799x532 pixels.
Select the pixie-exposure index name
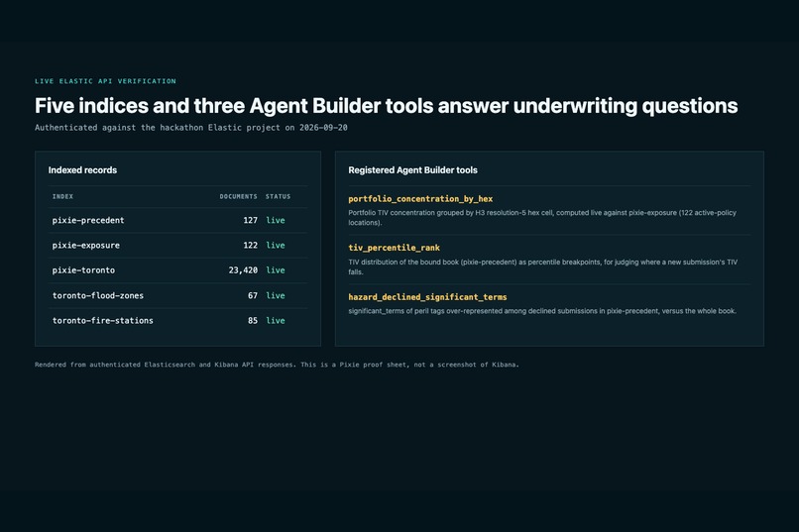[86, 246]
